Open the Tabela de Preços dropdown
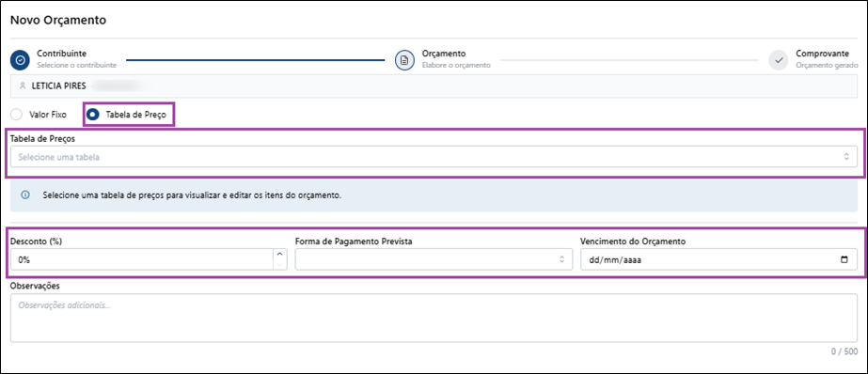 [434, 157]
